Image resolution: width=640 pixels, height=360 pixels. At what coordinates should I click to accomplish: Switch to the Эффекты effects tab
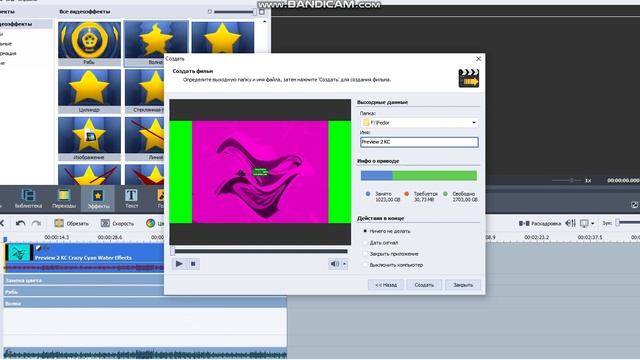coord(98,198)
